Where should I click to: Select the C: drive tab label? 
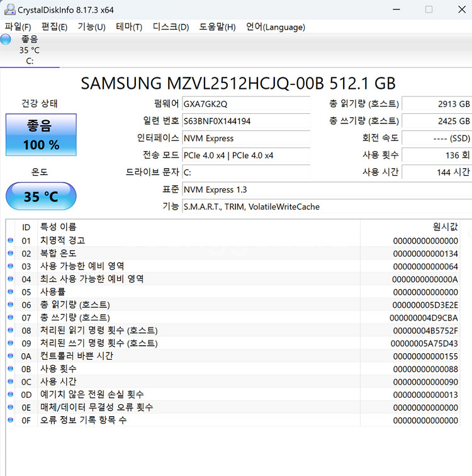coord(30,50)
